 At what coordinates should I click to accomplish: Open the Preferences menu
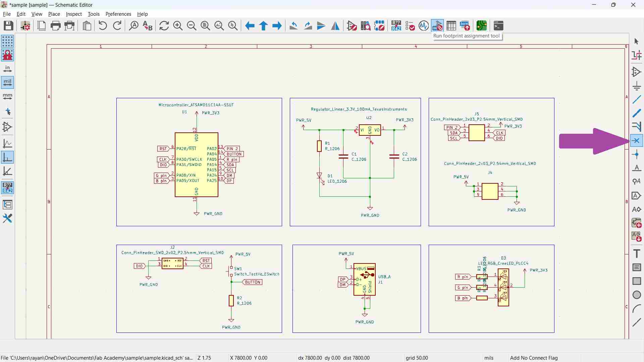click(118, 14)
